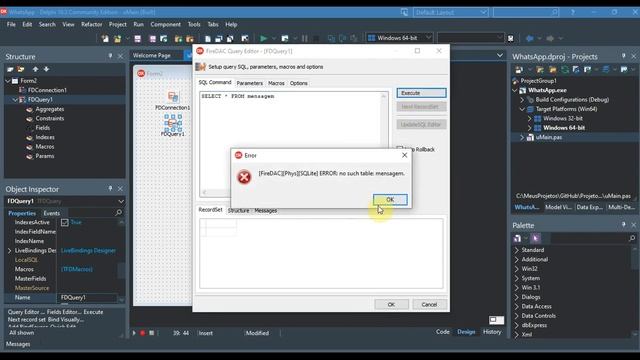
Task: Open the Run menu
Action: tap(138, 24)
